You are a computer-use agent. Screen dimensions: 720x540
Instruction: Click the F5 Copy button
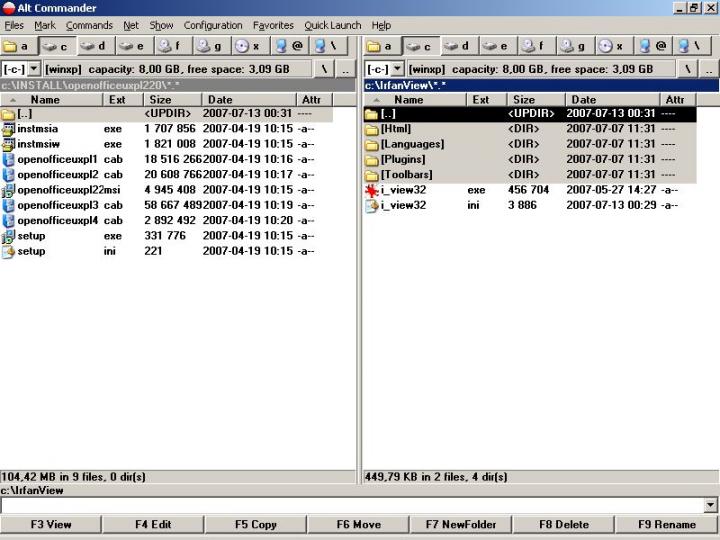click(256, 524)
